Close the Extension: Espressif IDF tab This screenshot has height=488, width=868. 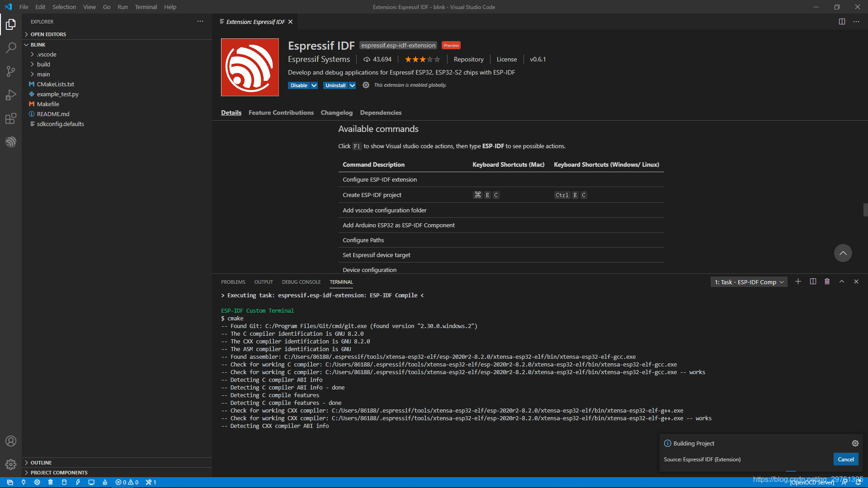pos(291,22)
